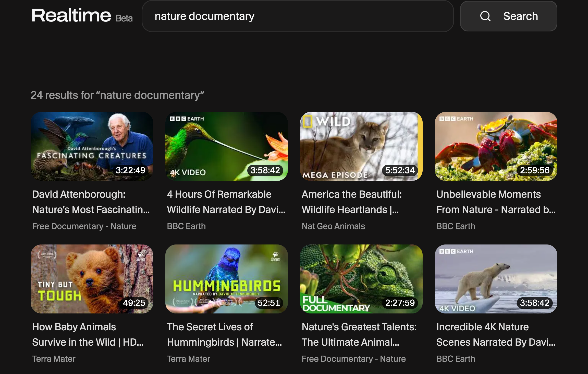Click the 2:59:56 duration badge
This screenshot has width=588, height=374.
(535, 170)
